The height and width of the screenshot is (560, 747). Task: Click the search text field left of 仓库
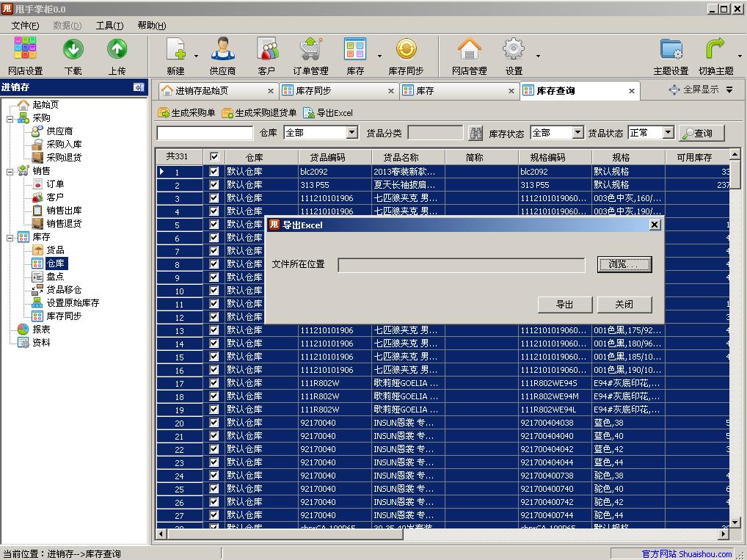tap(205, 133)
